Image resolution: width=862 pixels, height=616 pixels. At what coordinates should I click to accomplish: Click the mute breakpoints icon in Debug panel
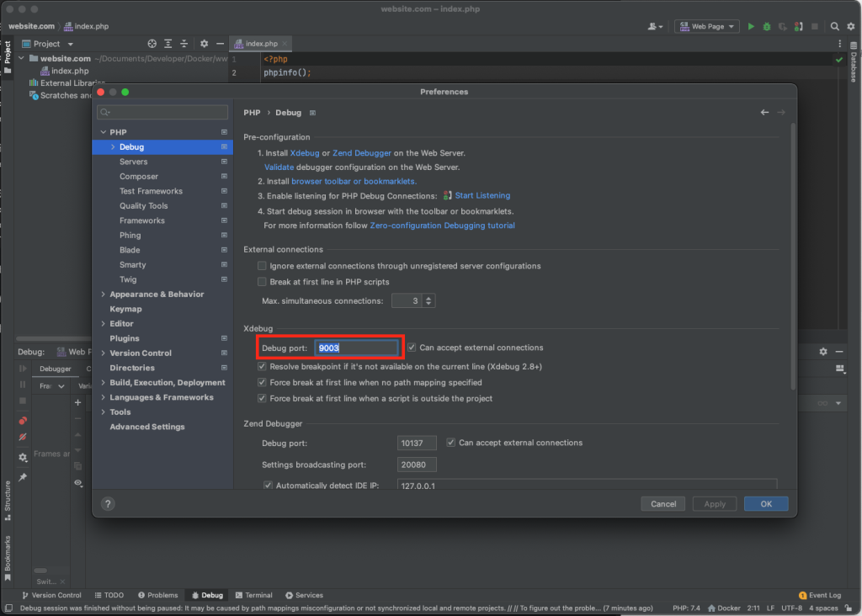[x=23, y=438]
